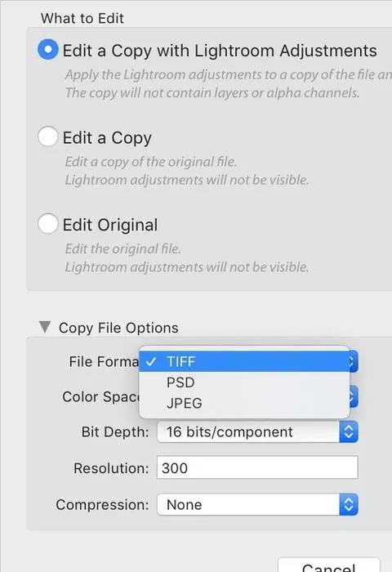
Task: Click the Copy File Options heading text
Action: (x=118, y=328)
